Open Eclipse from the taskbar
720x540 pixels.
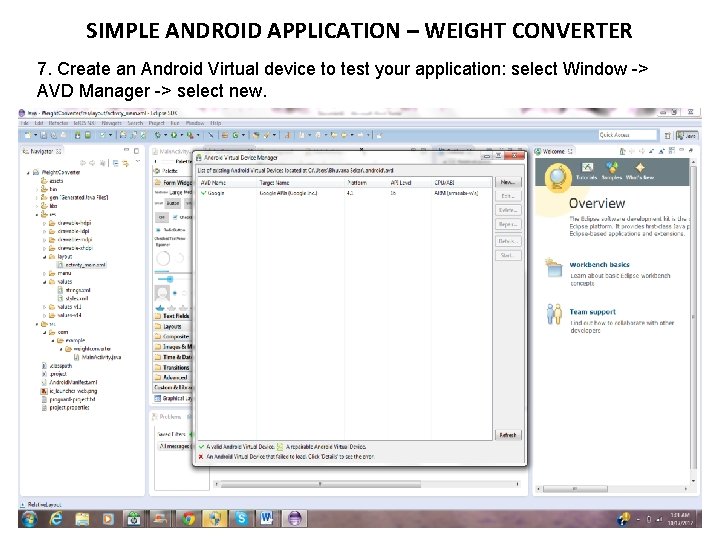(294, 519)
